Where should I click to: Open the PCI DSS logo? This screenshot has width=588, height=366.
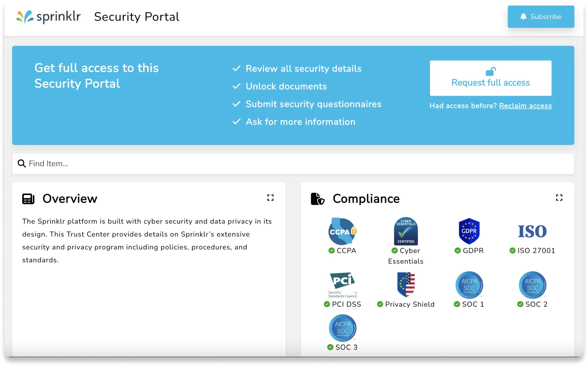coord(342,285)
